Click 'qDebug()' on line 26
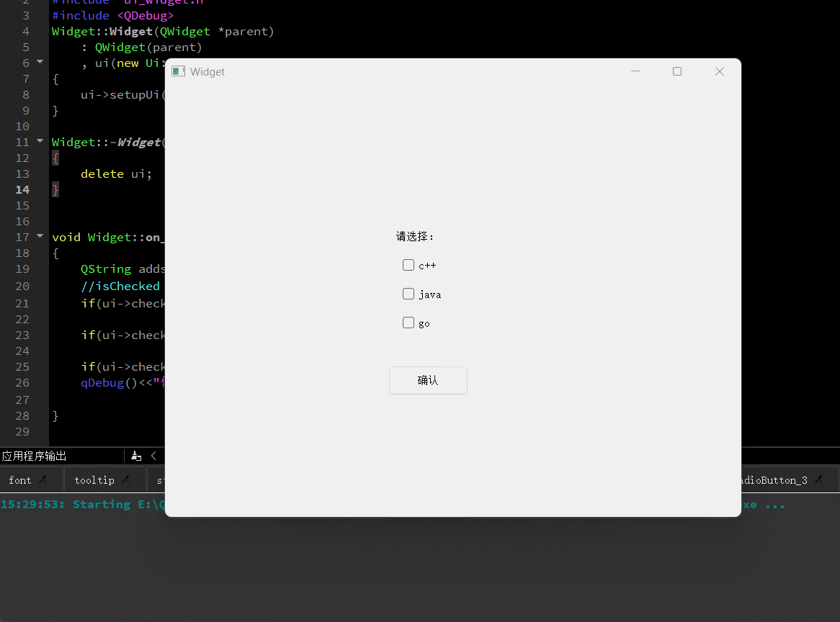This screenshot has height=622, width=840. point(110,383)
